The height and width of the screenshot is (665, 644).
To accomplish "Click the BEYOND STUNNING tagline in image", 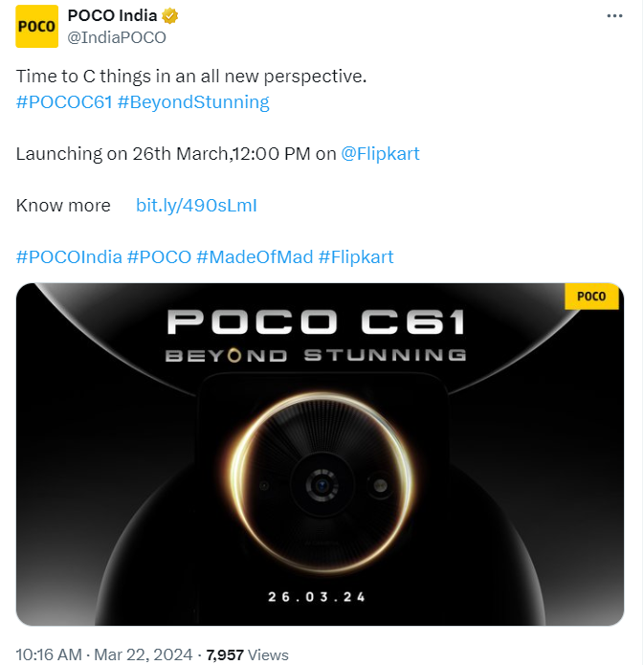I will tap(316, 355).
